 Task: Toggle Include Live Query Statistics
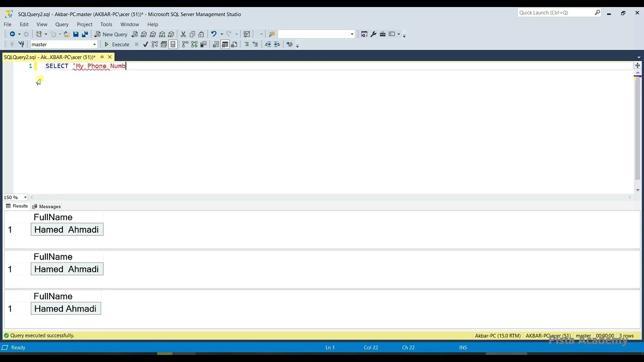coord(194,44)
